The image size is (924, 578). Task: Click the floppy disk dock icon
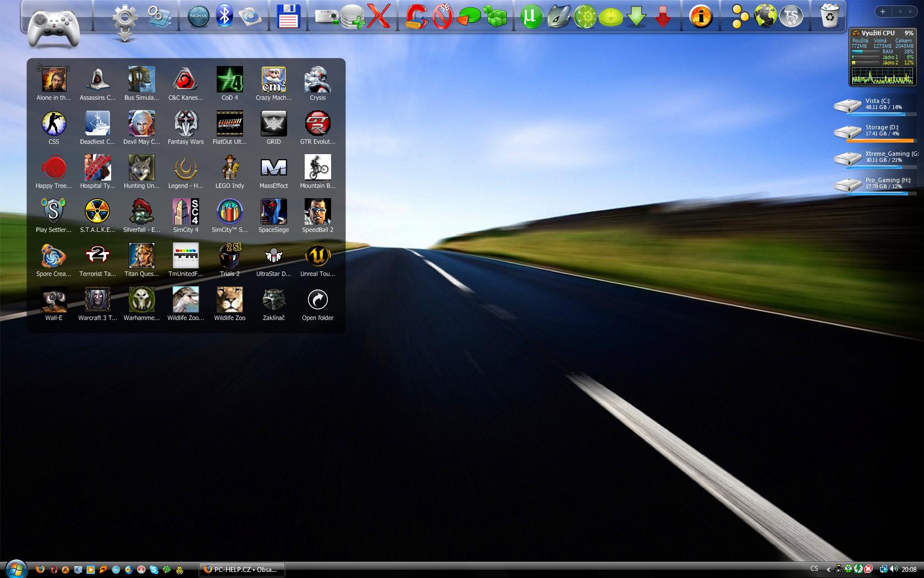[288, 17]
